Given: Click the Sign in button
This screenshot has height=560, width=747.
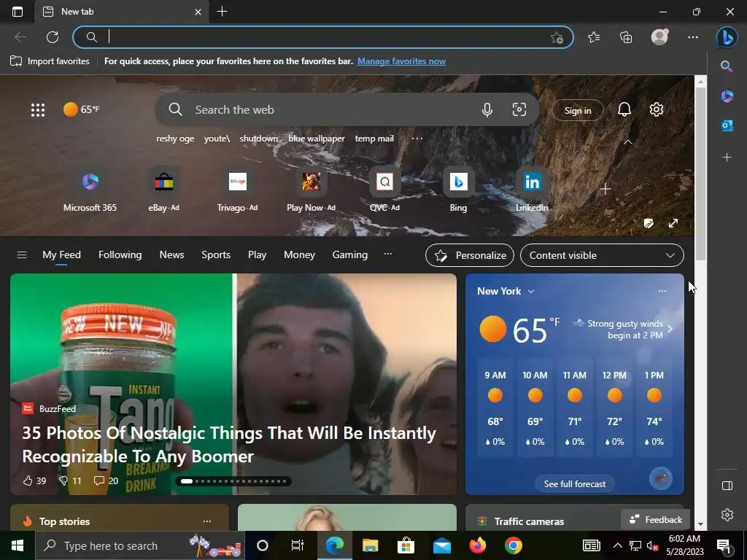Looking at the screenshot, I should coord(578,111).
